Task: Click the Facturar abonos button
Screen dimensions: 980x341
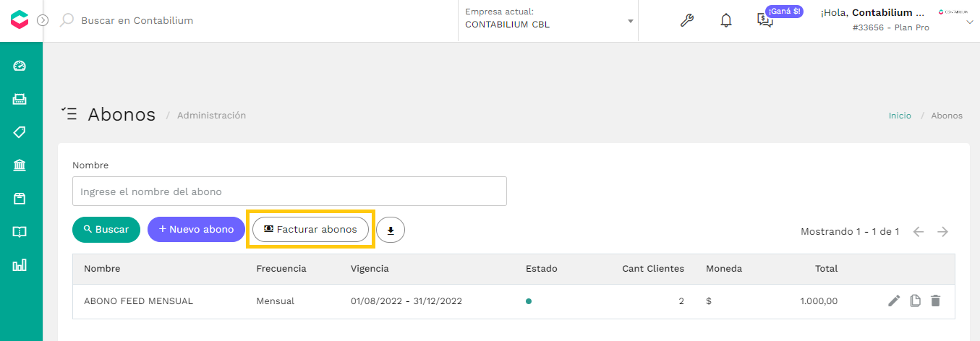Action: pos(310,229)
